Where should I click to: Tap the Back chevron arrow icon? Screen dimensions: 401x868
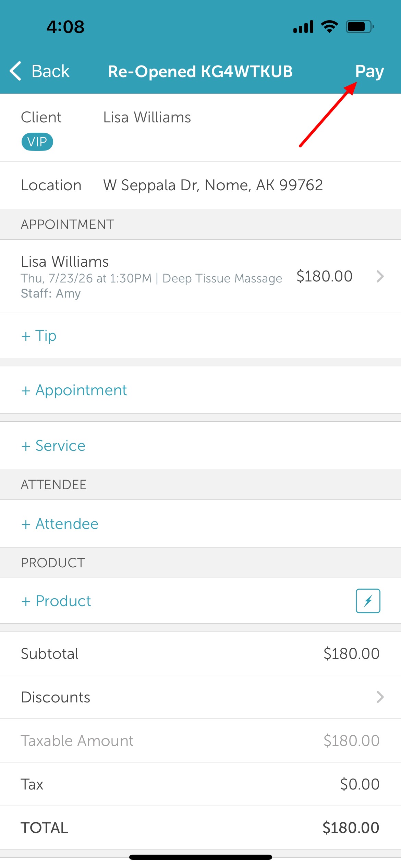click(x=16, y=71)
